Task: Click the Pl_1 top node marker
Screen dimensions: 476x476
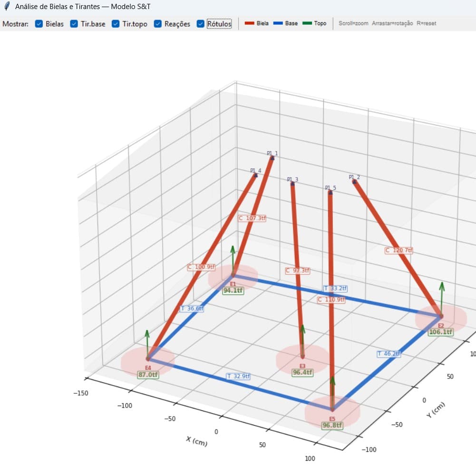Action: point(272,158)
